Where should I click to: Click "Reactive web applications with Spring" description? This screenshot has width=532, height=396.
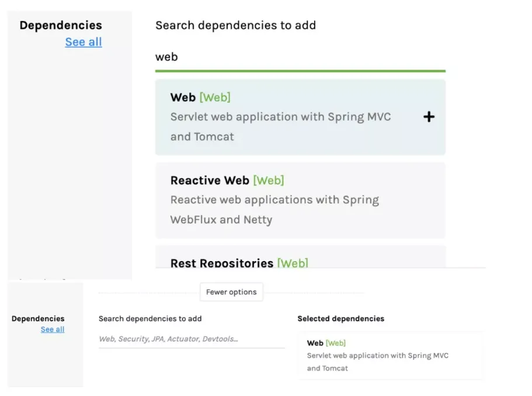pyautogui.click(x=274, y=200)
